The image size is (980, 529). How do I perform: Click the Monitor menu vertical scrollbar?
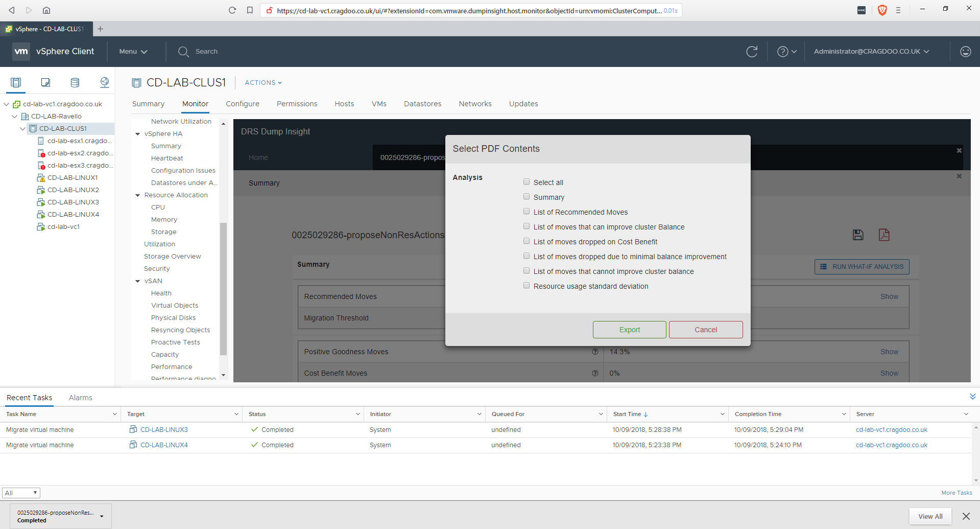(223, 289)
